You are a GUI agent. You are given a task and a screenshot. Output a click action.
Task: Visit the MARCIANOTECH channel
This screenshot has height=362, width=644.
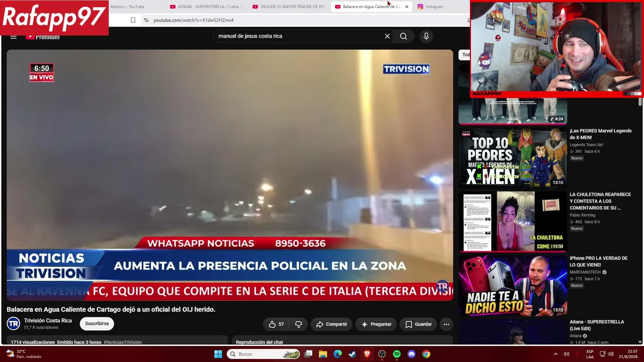(585, 272)
